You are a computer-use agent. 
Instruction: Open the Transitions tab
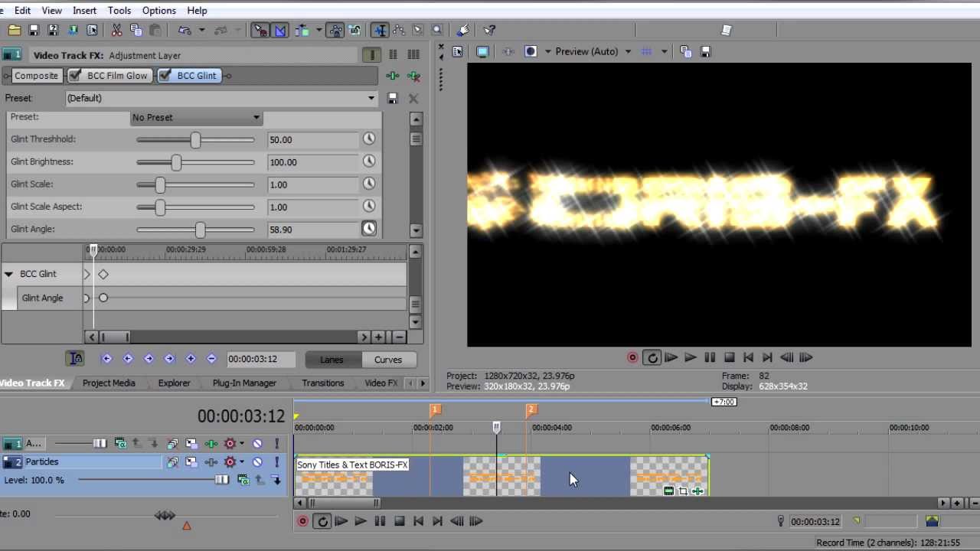coord(322,383)
